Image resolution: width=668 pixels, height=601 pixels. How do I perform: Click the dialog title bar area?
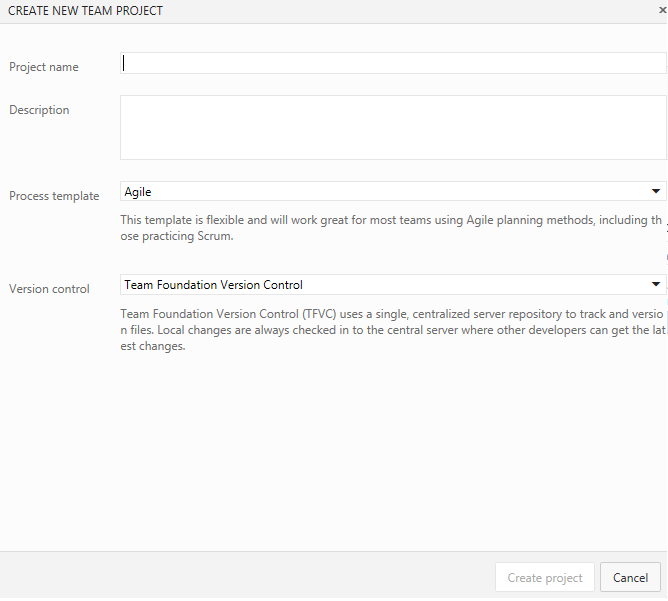click(400, 11)
